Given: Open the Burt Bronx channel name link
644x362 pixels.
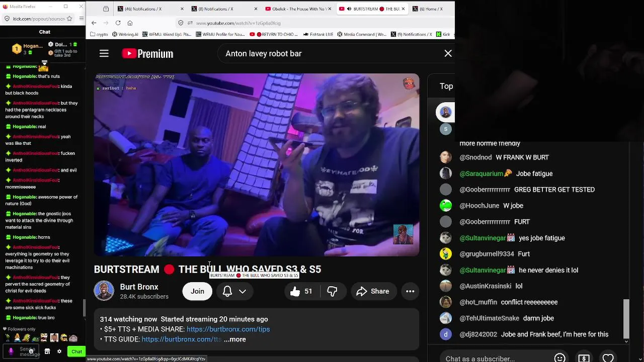Looking at the screenshot, I should 139,287.
